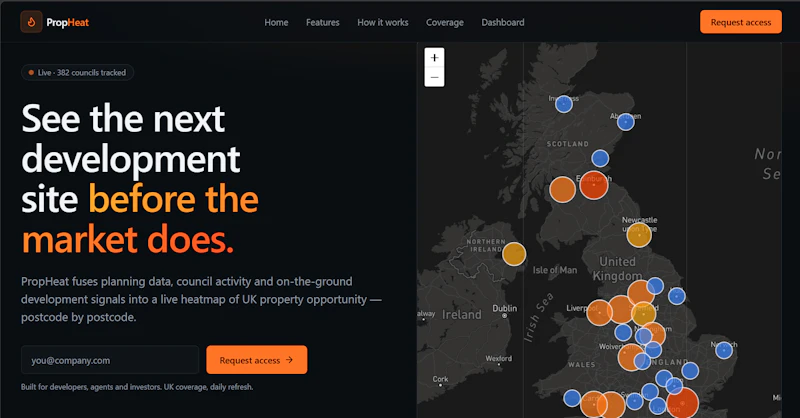Zoom out the map with minus button
This screenshot has width=800, height=418.
(x=434, y=77)
